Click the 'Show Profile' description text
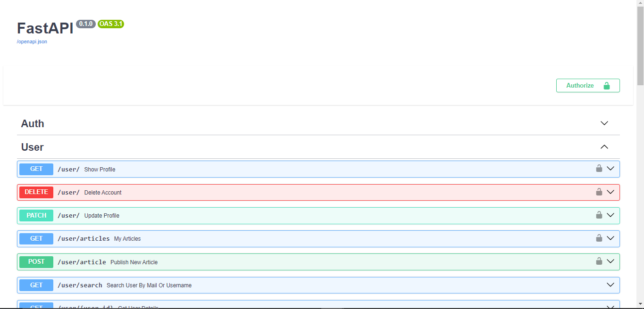The height and width of the screenshot is (309, 644). click(x=100, y=170)
